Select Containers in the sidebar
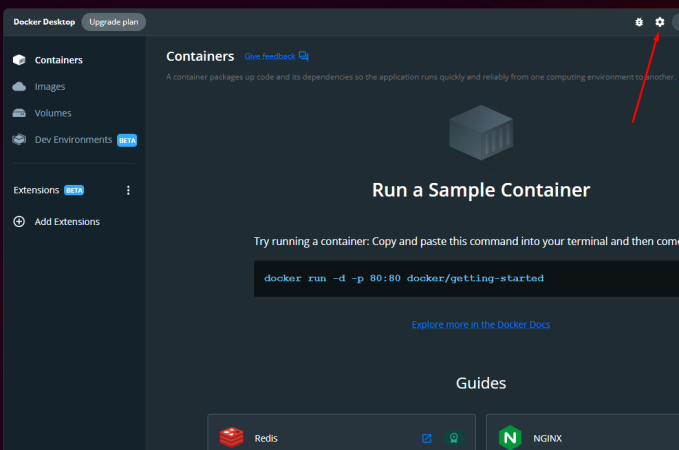The image size is (679, 450). tap(58, 60)
